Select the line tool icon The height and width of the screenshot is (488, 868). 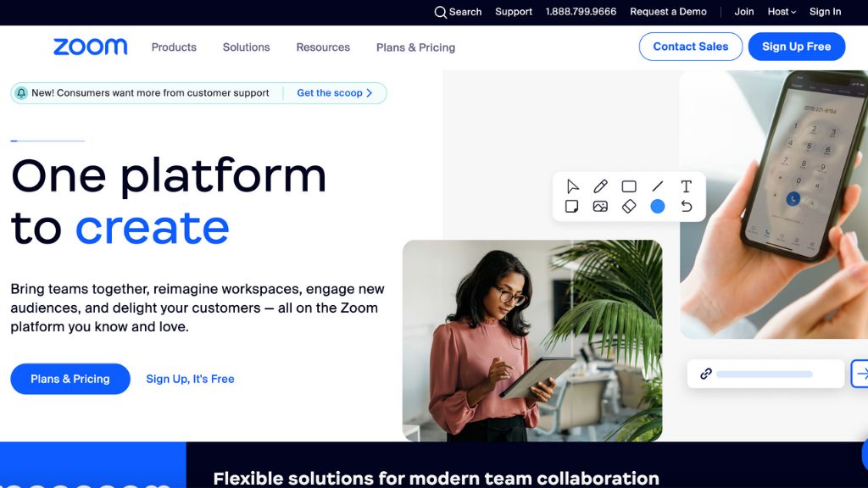658,186
